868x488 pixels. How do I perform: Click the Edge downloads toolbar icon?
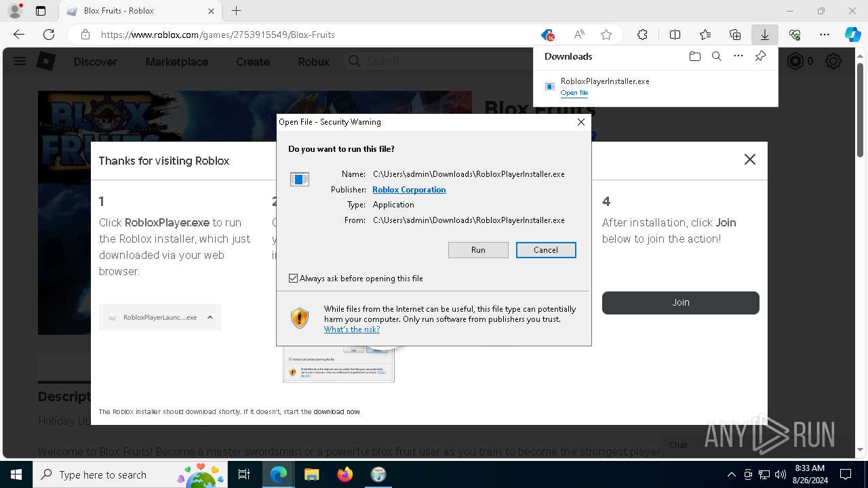tap(765, 35)
